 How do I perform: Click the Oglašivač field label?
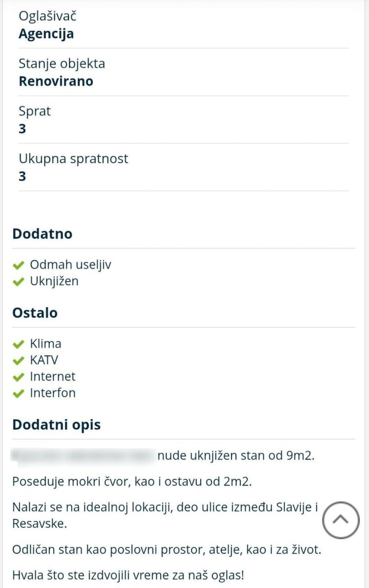[x=47, y=16]
